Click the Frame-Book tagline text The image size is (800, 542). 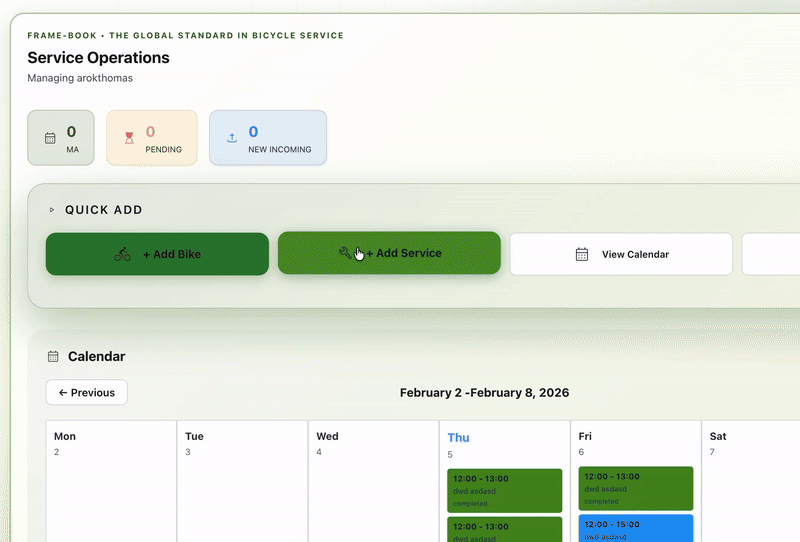(x=185, y=35)
